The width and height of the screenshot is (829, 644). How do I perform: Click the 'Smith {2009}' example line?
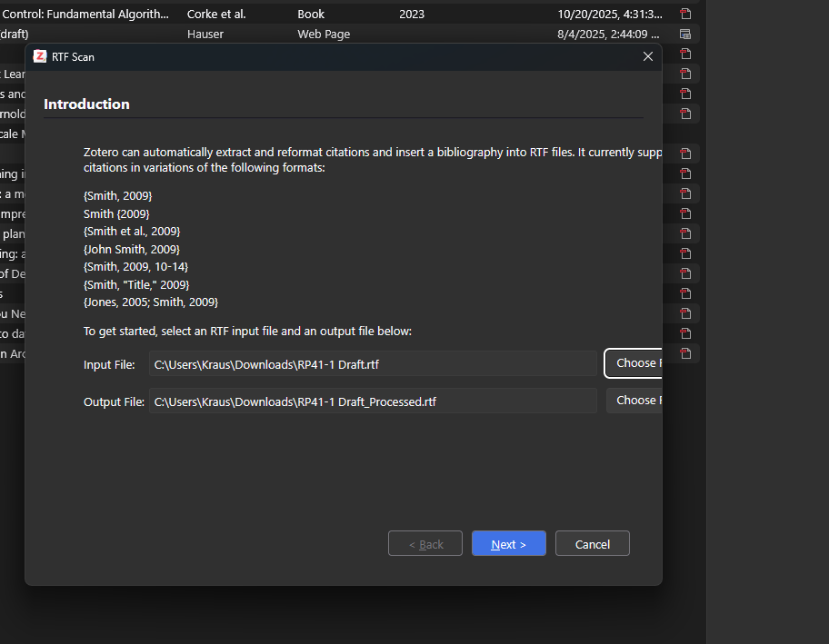[116, 214]
